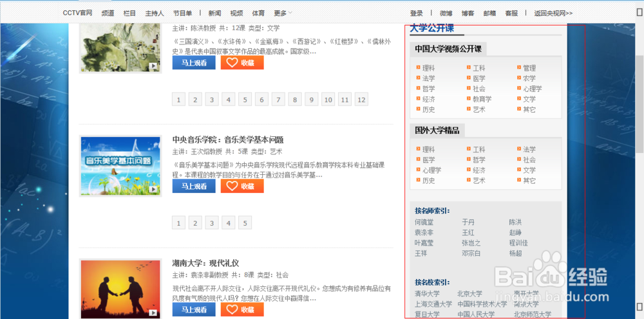Click 收藏 heart button for 现代礼仪 course
The height and width of the screenshot is (319, 644).
(x=242, y=309)
